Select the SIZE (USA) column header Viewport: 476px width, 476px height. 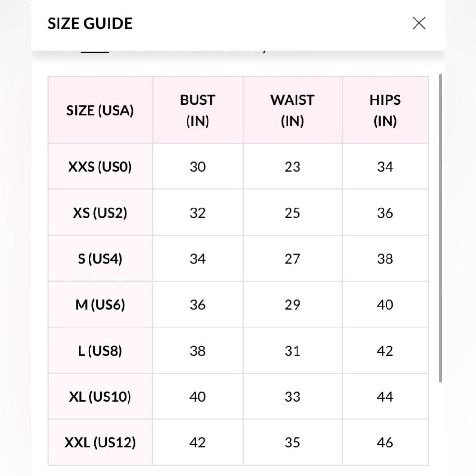(100, 110)
